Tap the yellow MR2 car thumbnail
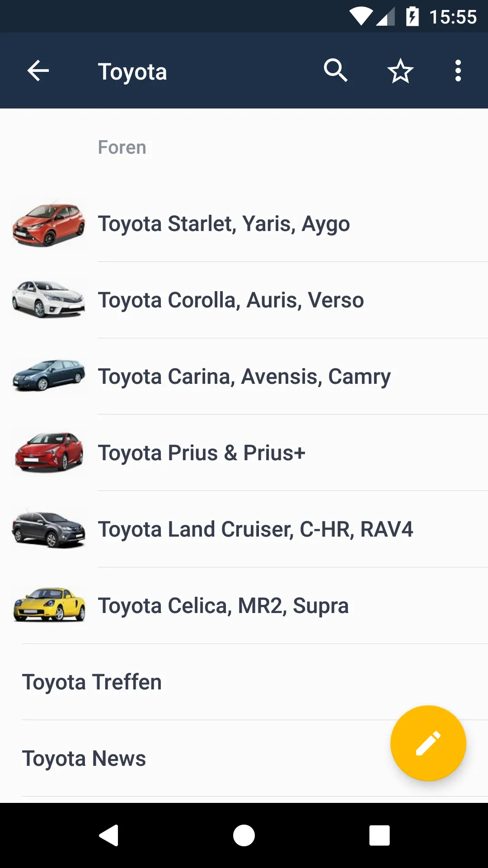 pos(49,605)
